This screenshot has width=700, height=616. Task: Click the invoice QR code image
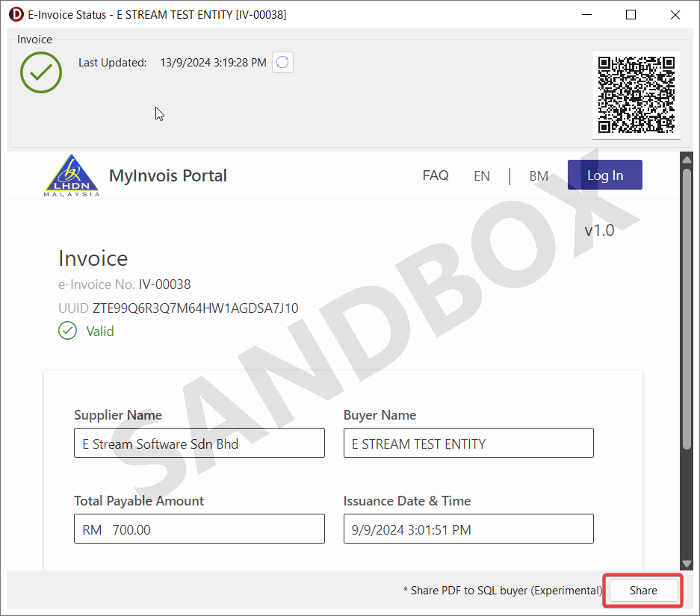coord(636,95)
